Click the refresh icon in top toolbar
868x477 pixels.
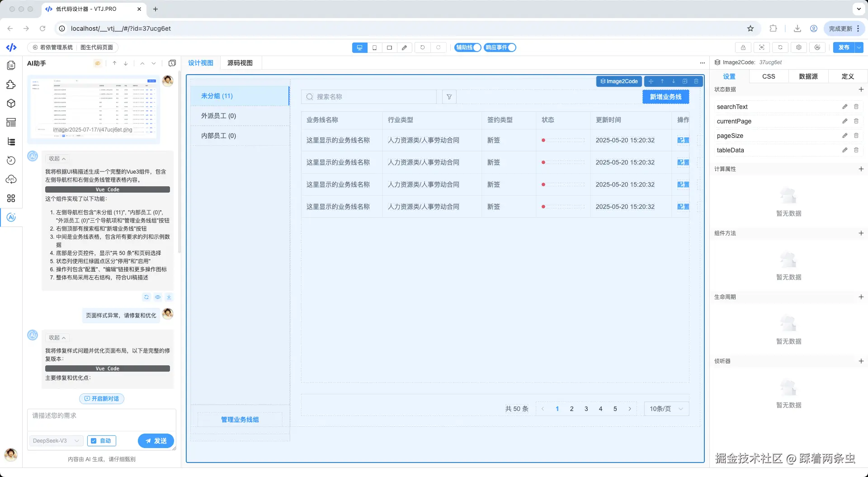780,47
